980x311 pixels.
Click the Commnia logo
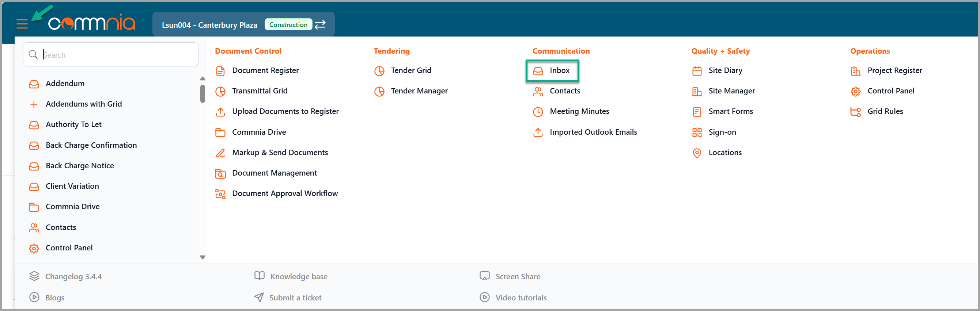coord(92,23)
